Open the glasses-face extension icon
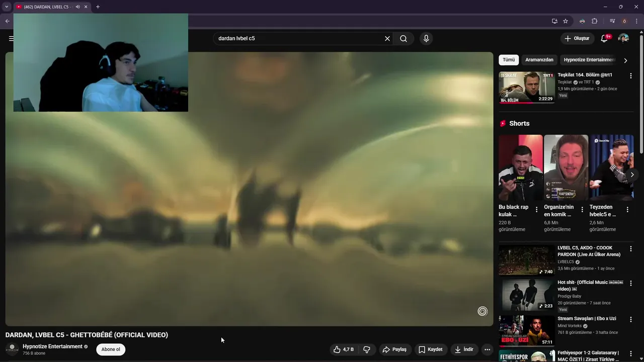Viewport: 644px width, 362px height. pyautogui.click(x=582, y=21)
